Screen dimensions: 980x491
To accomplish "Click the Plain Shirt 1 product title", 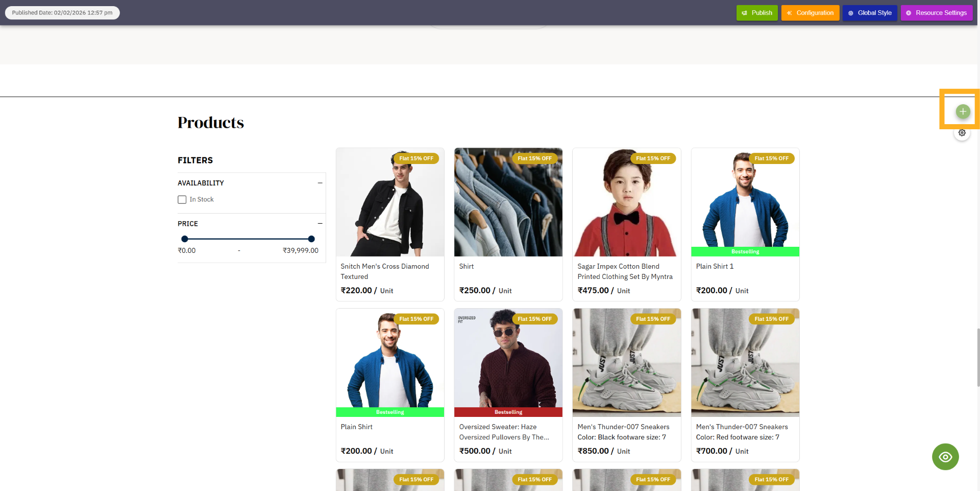I will [x=715, y=266].
